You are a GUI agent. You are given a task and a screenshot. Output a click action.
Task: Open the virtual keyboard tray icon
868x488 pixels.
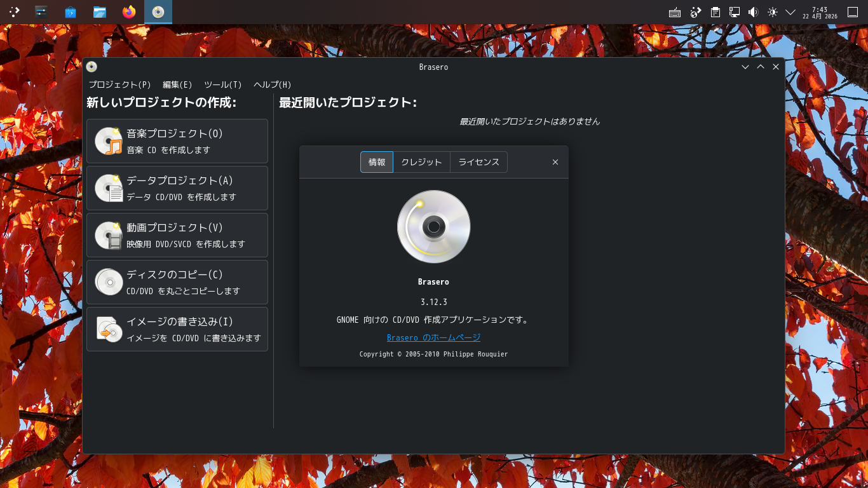pyautogui.click(x=675, y=12)
